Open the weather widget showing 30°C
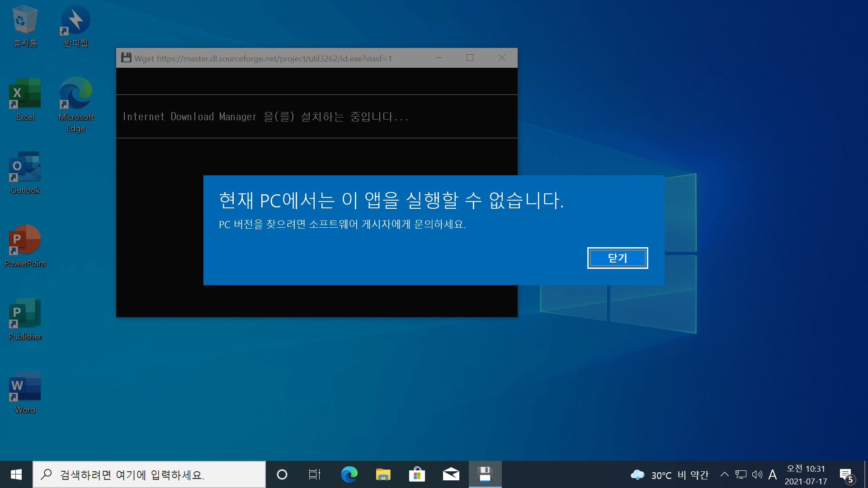This screenshot has height=488, width=868. pyautogui.click(x=670, y=475)
